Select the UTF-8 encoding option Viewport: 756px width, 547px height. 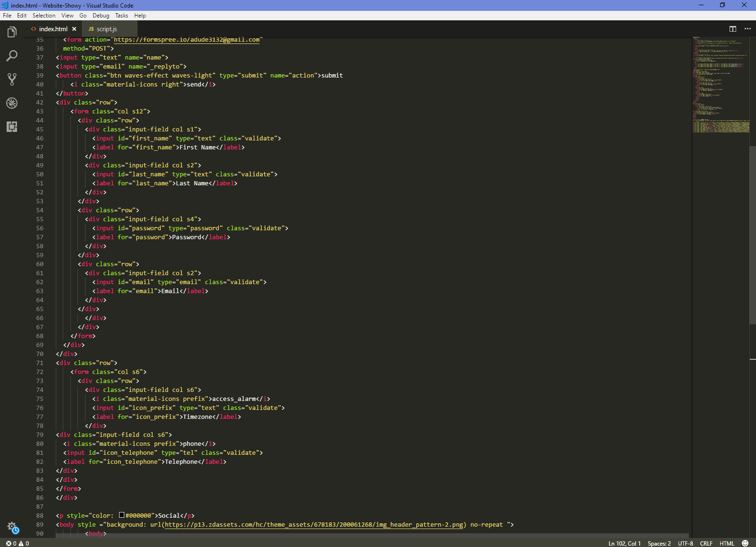tap(685, 543)
